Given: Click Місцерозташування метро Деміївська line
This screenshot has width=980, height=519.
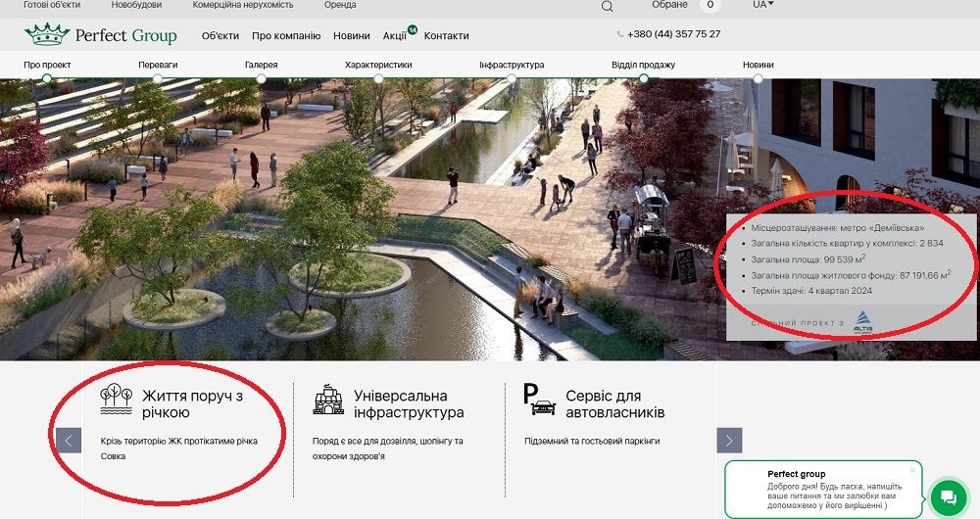Looking at the screenshot, I should [x=838, y=228].
